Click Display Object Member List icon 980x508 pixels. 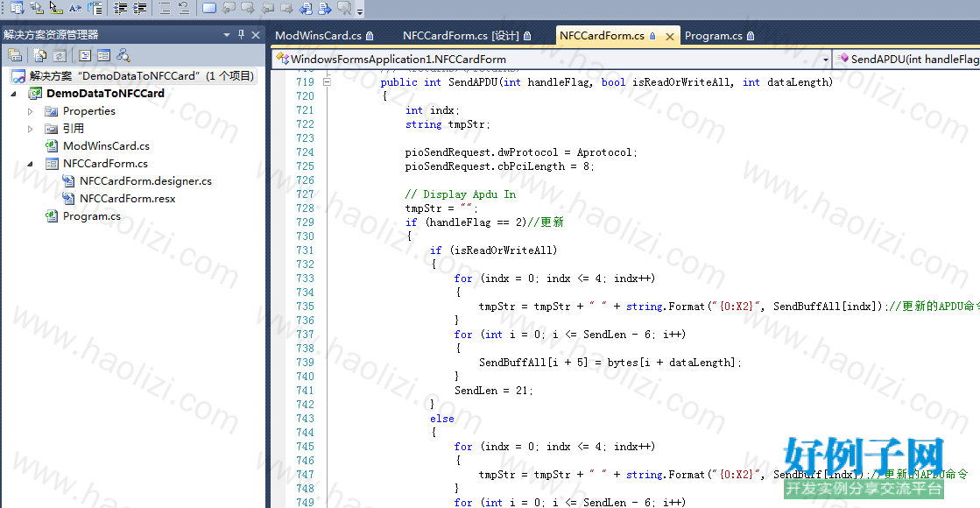pyautogui.click(x=18, y=8)
